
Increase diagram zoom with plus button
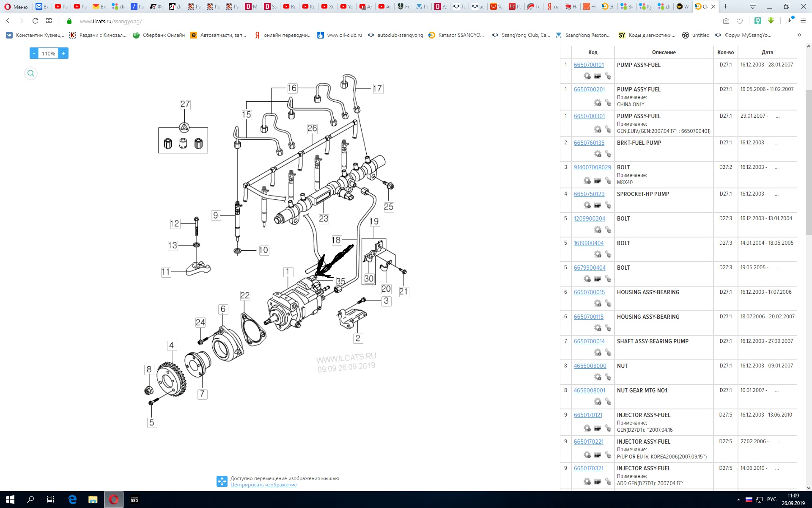click(63, 53)
